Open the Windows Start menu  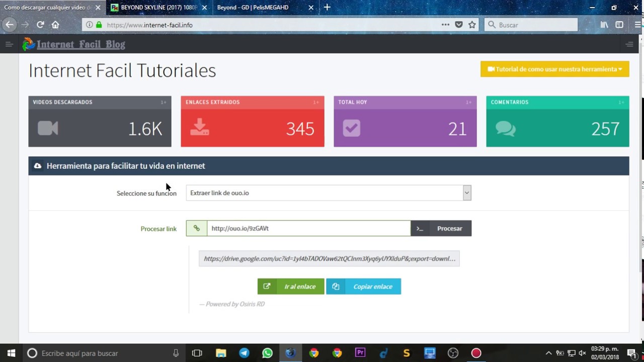(11, 353)
